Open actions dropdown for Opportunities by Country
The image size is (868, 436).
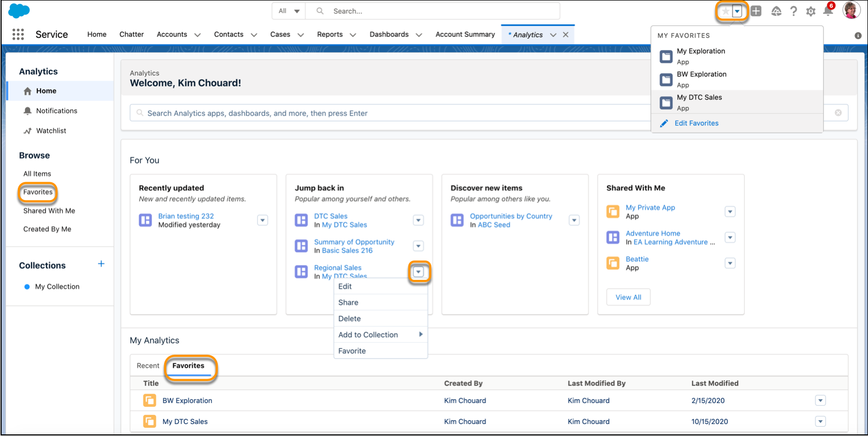point(574,220)
